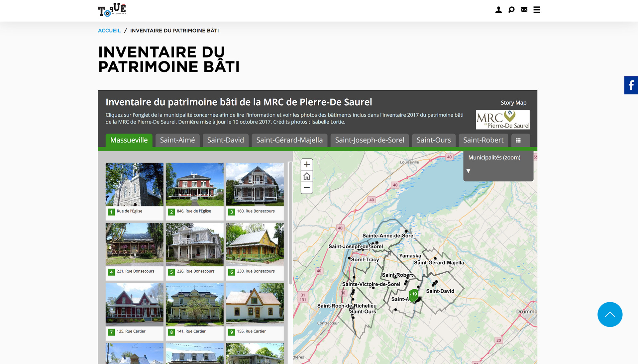Select the Saint-Joseph-de-Sorel tab

point(370,140)
